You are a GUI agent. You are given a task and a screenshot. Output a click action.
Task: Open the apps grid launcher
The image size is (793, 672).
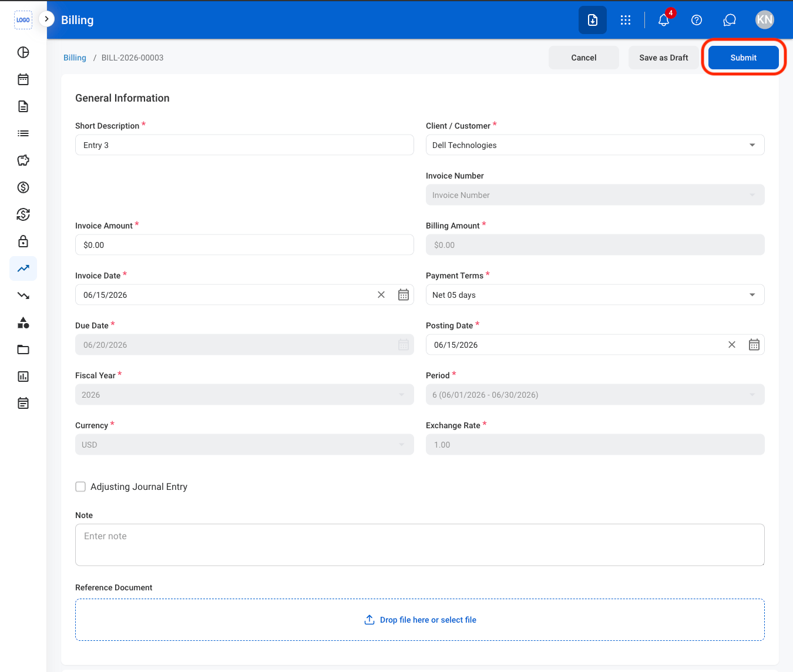(626, 20)
